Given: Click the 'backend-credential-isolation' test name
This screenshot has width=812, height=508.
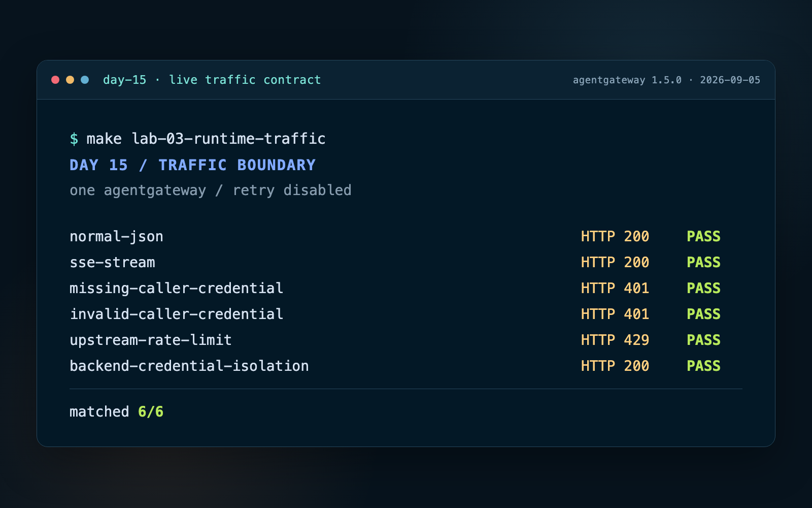Looking at the screenshot, I should pyautogui.click(x=189, y=366).
